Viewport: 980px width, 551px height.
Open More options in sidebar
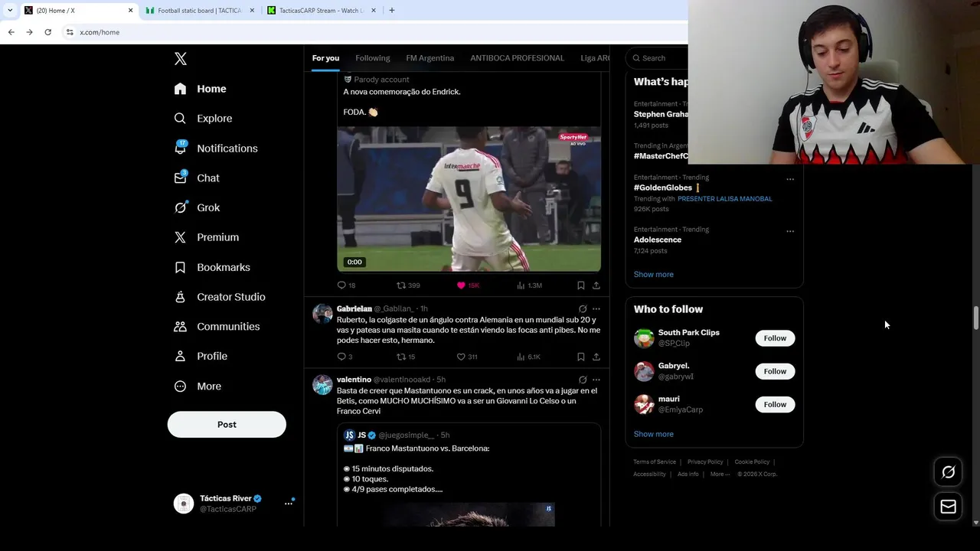[198, 386]
